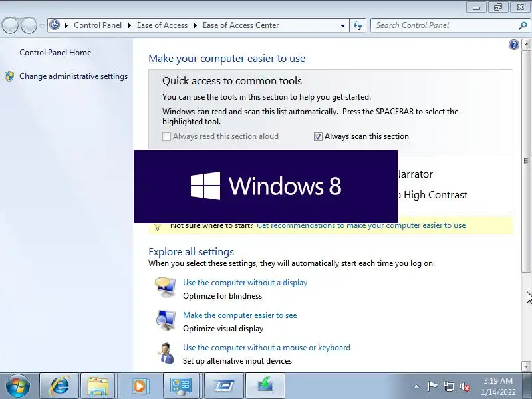532x399 pixels.
Task: Click the Quick access to common tools heading
Action: coord(231,81)
